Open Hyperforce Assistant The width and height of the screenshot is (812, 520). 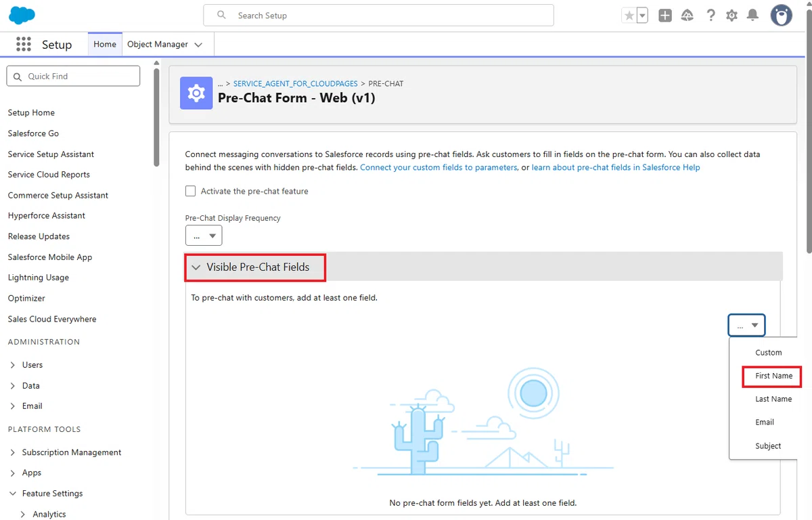47,215
